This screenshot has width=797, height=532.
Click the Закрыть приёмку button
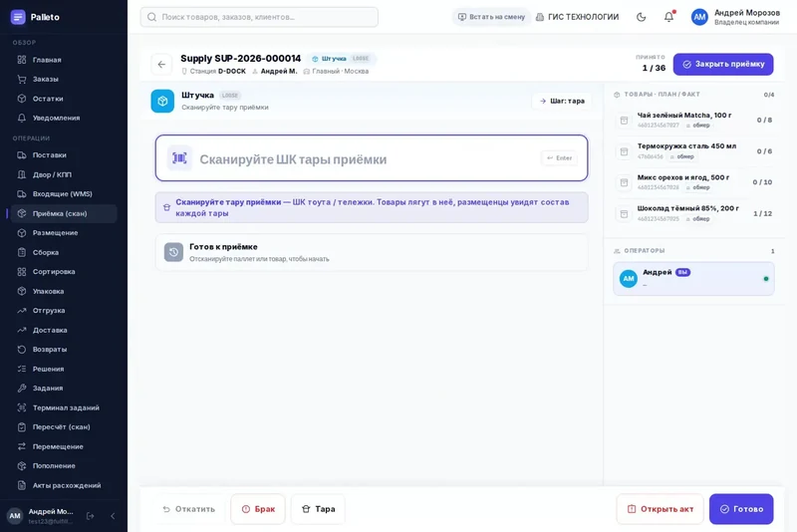(x=723, y=64)
